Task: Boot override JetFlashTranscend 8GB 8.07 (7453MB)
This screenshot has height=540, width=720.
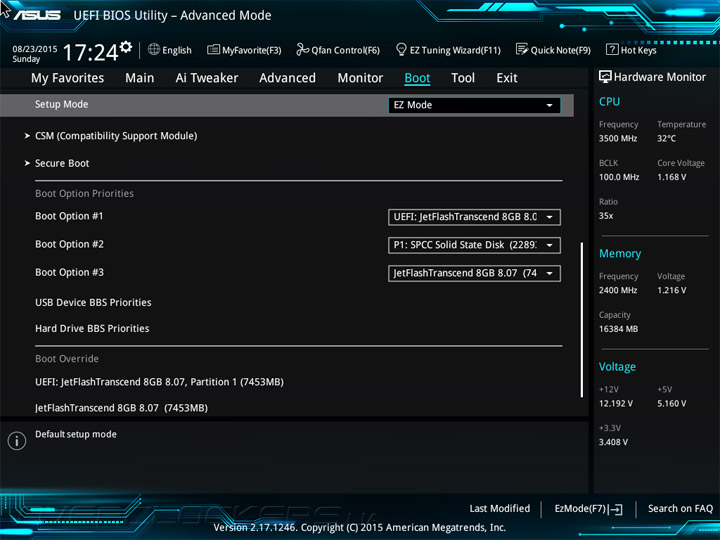Action: coord(121,408)
